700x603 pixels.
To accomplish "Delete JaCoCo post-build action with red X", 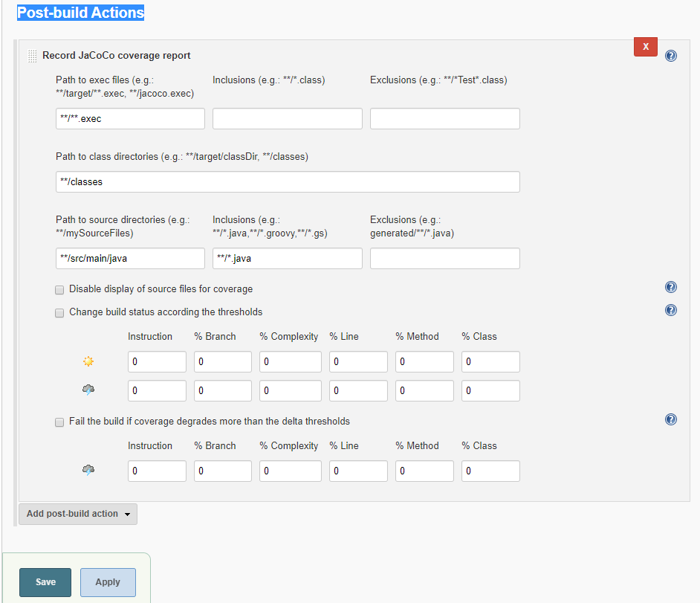I will click(x=646, y=46).
